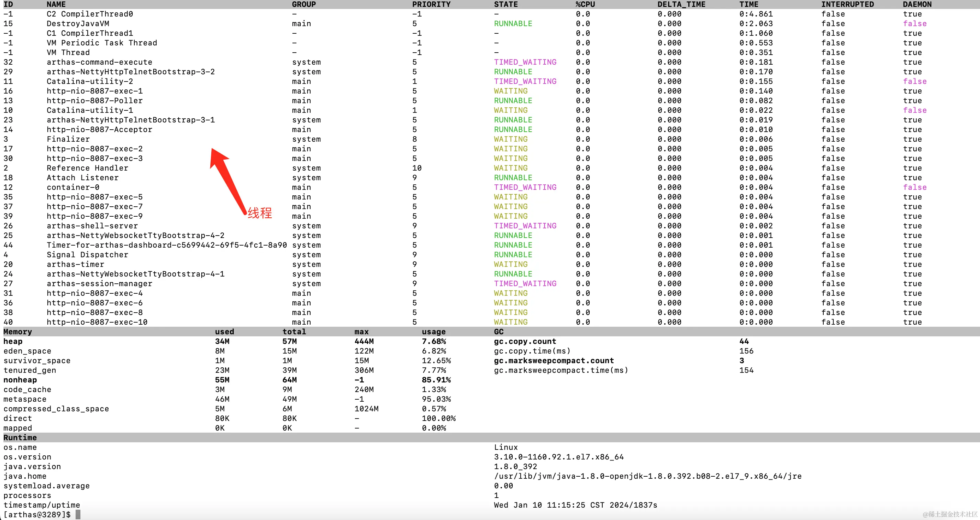Click the gc.copy.count label

point(525,342)
